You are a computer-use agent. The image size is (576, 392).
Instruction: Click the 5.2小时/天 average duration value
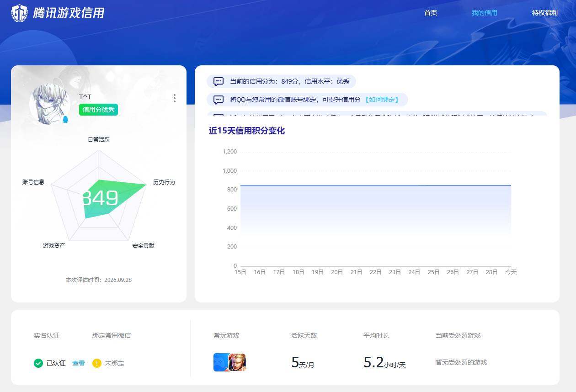(384, 362)
